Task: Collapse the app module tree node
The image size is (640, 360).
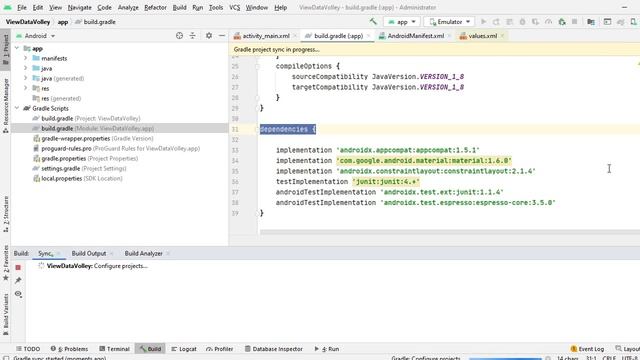Action: point(17,48)
